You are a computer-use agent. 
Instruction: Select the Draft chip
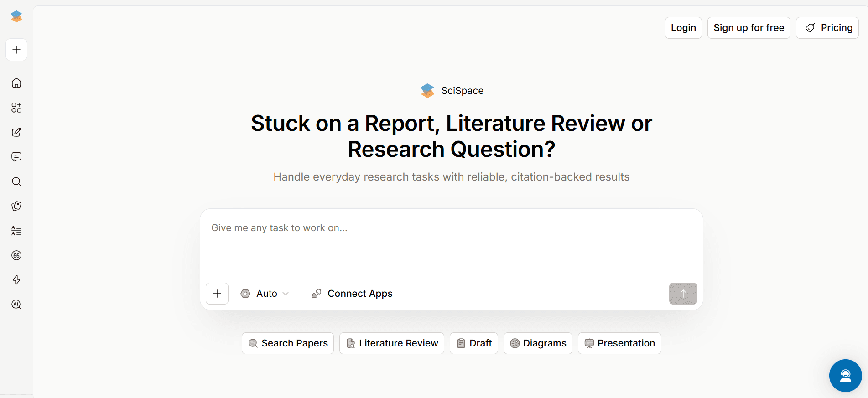pos(474,343)
